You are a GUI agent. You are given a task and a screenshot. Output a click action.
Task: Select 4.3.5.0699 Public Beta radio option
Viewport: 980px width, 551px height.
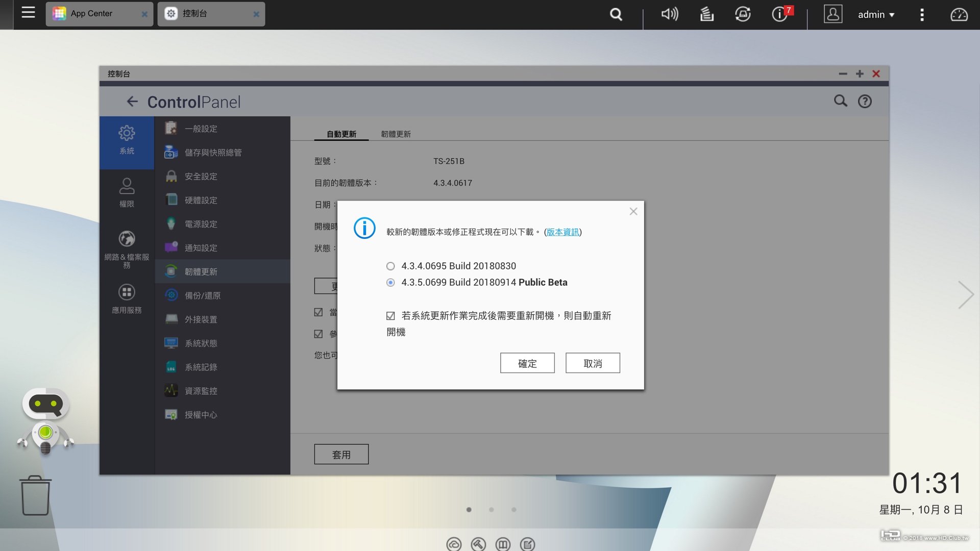(x=390, y=283)
